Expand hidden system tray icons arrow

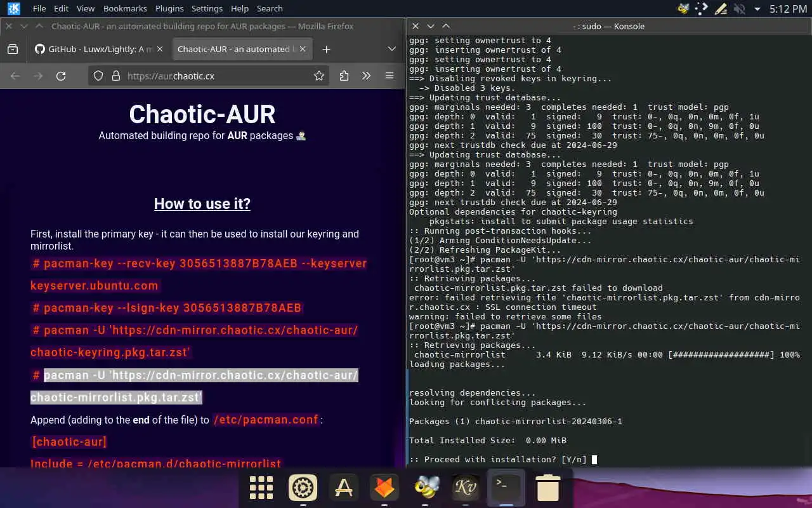pos(757,9)
